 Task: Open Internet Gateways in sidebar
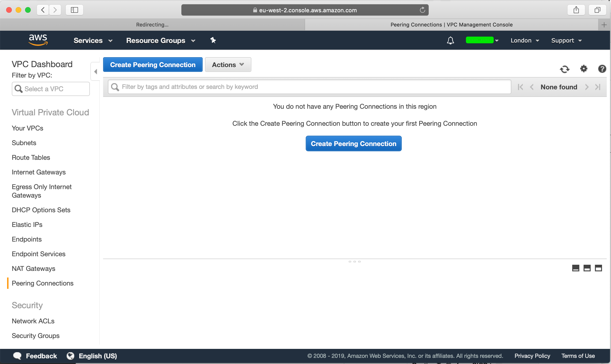39,173
